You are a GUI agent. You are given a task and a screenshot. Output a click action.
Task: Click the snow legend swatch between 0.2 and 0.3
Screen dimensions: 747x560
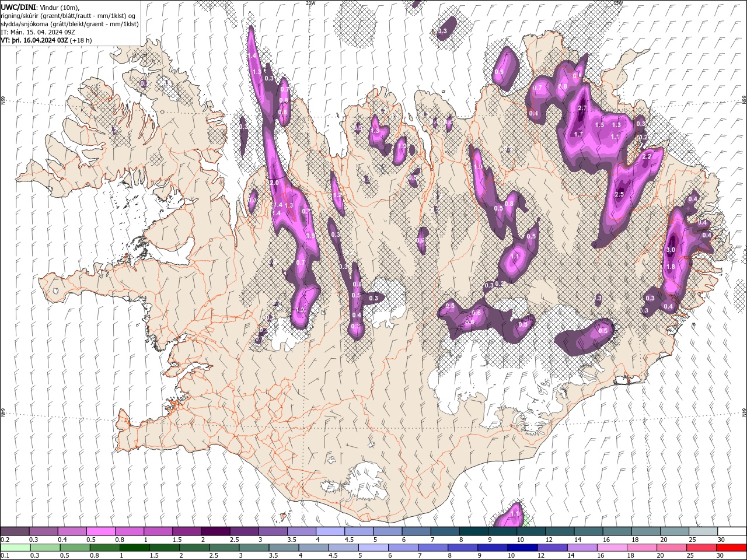[x=15, y=531]
